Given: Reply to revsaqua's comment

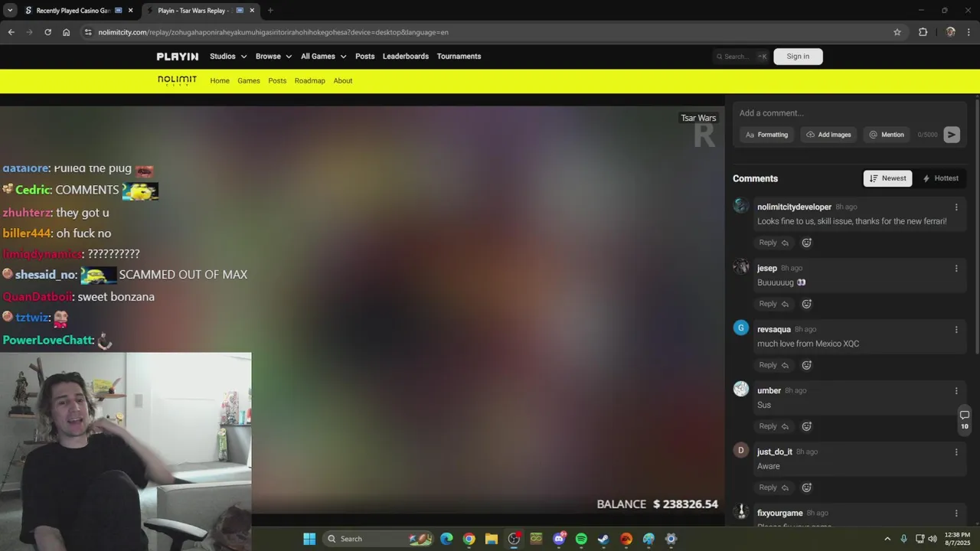Looking at the screenshot, I should (773, 365).
